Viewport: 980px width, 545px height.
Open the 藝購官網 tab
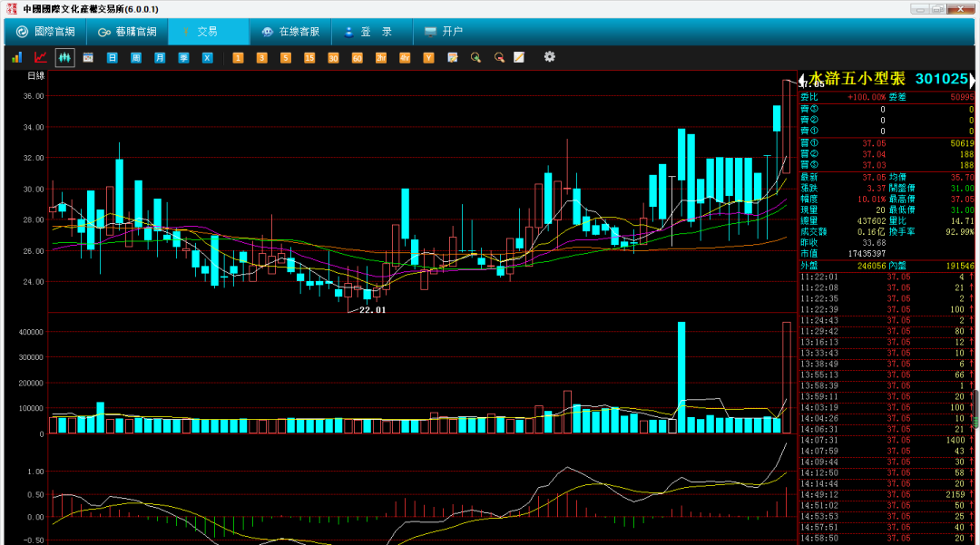point(128,31)
